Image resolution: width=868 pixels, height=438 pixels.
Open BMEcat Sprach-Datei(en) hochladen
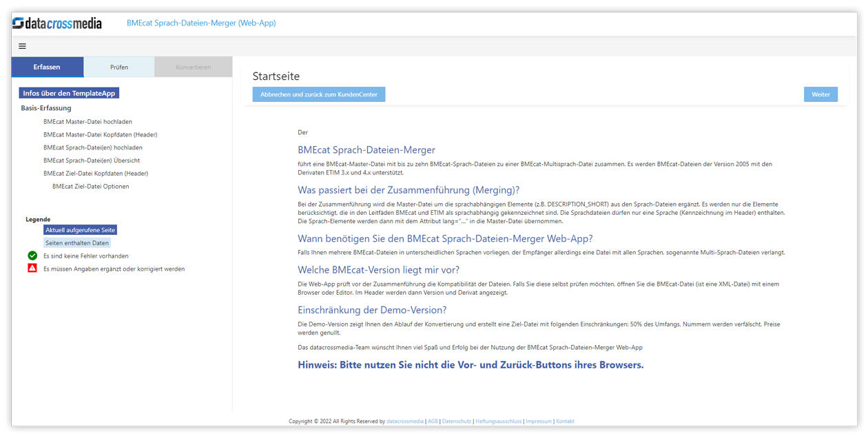click(x=93, y=147)
